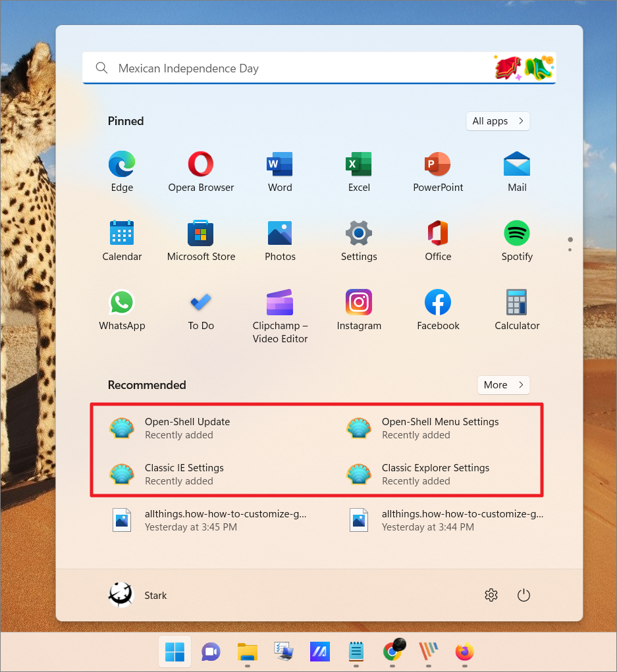The width and height of the screenshot is (617, 672).
Task: Open Google Chrome from the taskbar
Action: click(x=392, y=652)
